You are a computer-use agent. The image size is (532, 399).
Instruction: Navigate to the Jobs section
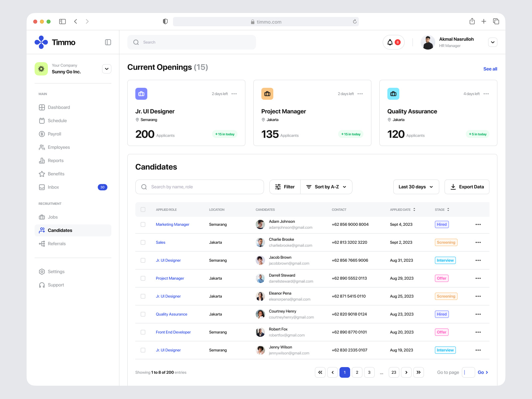coord(53,217)
